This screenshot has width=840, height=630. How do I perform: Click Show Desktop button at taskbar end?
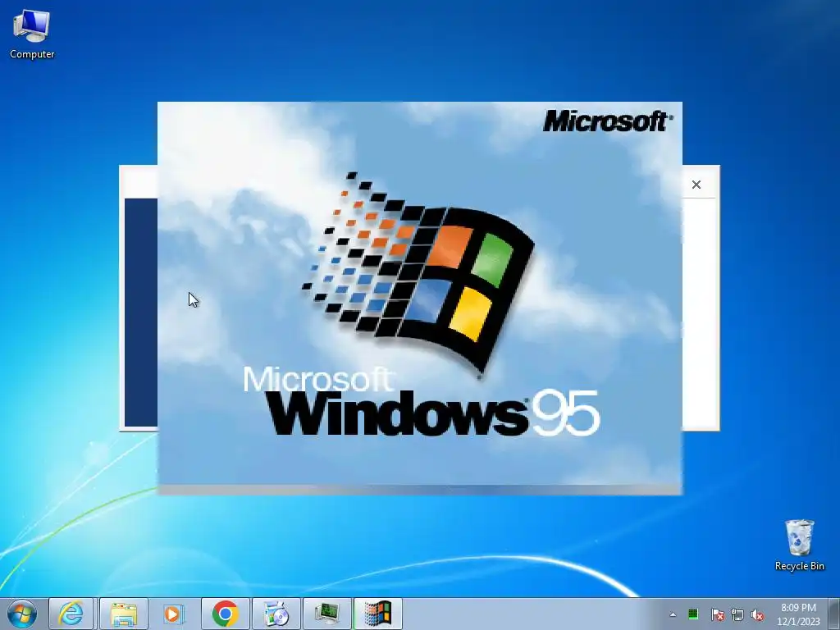[x=834, y=614]
